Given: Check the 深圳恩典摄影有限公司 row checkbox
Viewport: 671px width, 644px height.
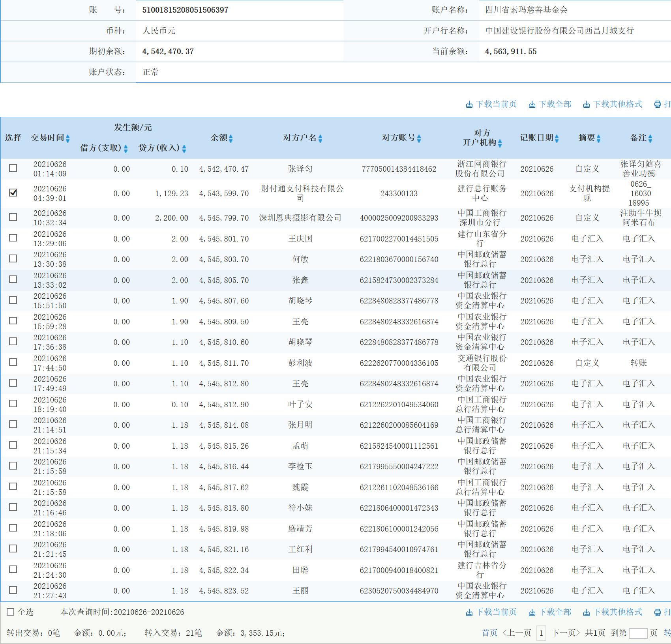Looking at the screenshot, I should 13,217.
